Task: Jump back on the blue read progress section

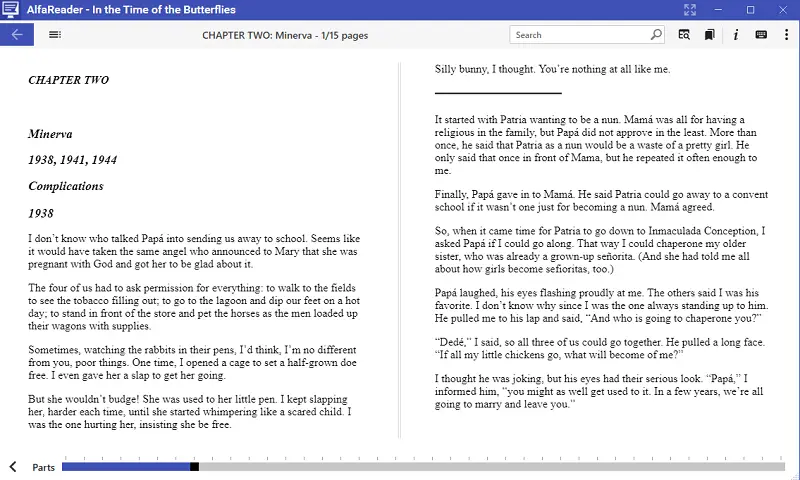Action: [x=125, y=467]
